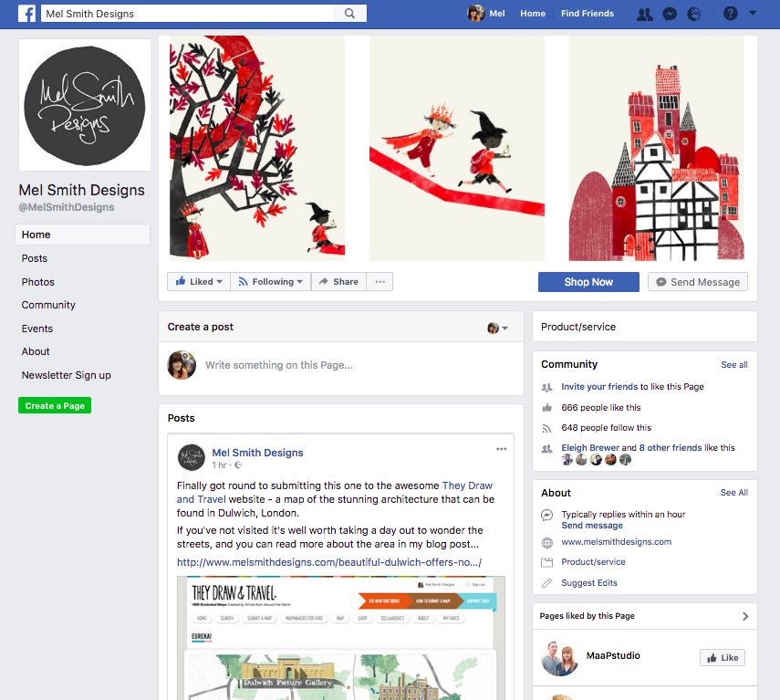Image resolution: width=780 pixels, height=700 pixels.
Task: Open the help question mark icon
Action: [730, 14]
